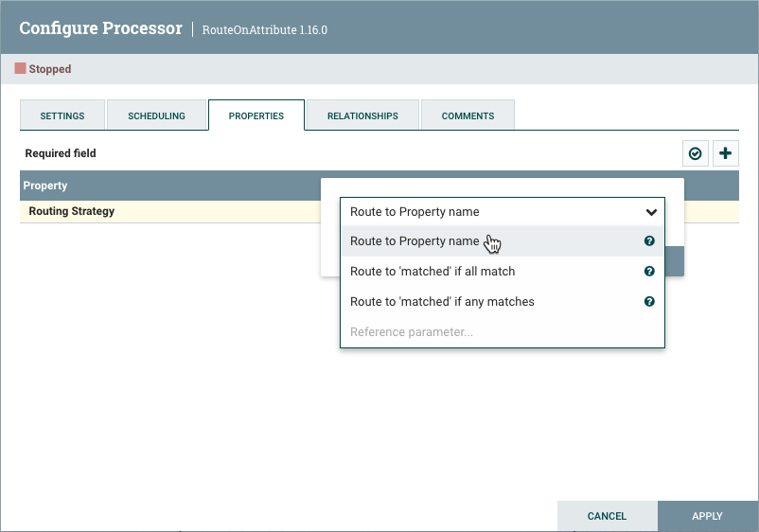Click help icon for 'matched' if all match
Screen dimensions: 759x532
[649, 272]
